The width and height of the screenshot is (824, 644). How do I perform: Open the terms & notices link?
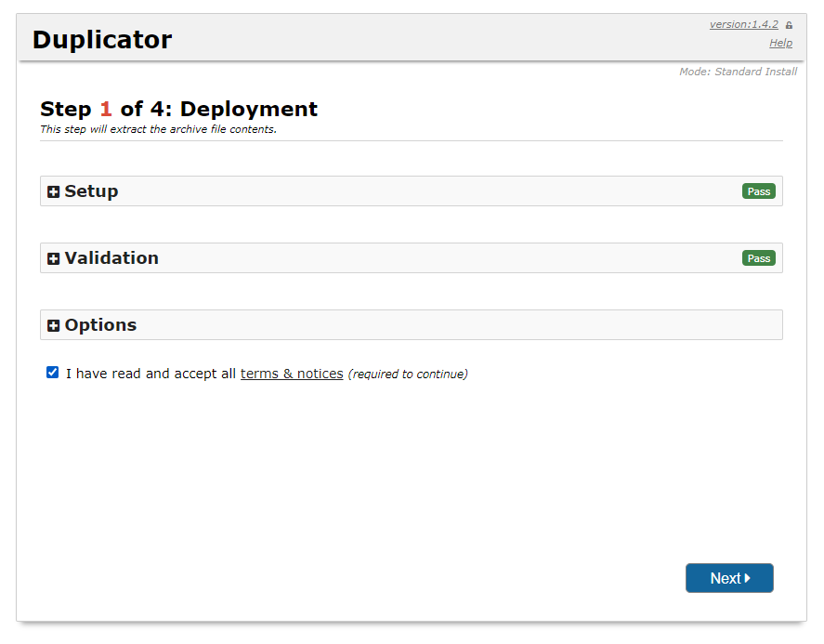[292, 374]
